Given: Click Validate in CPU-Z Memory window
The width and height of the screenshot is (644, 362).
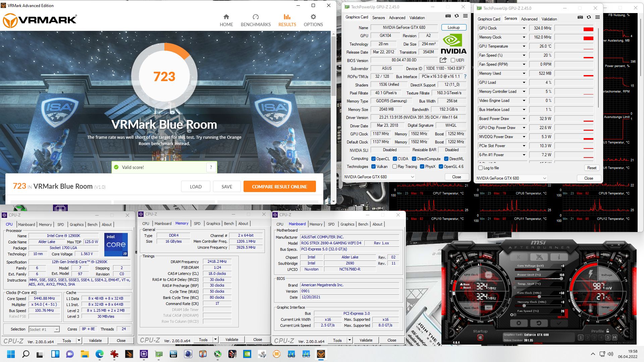Looking at the screenshot, I should point(232,340).
